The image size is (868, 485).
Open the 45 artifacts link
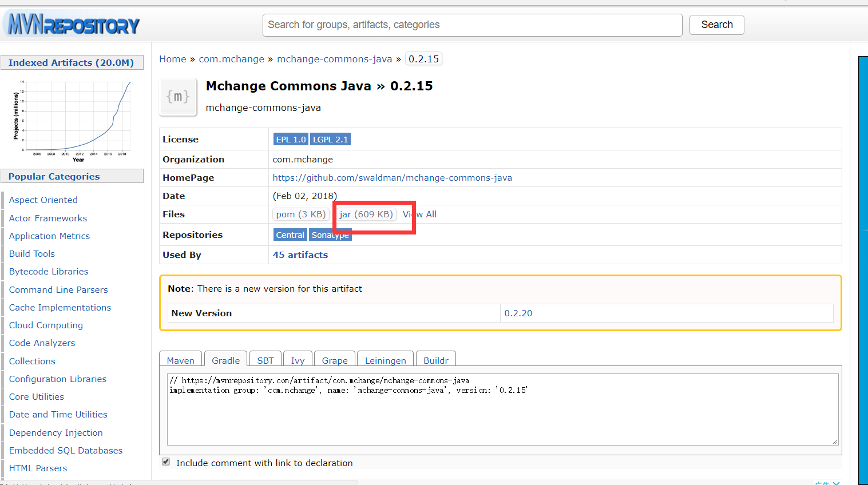(x=300, y=255)
